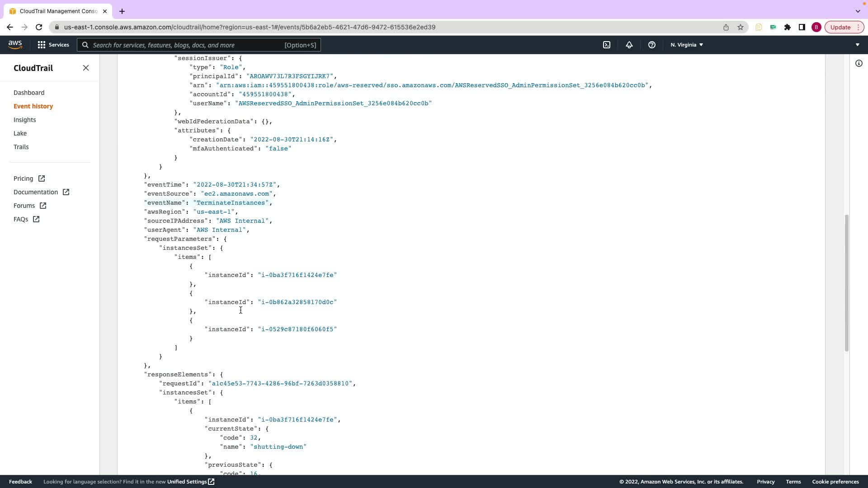Open Cookie preferences in footer
Screen dimensions: 868x488
pos(835,482)
